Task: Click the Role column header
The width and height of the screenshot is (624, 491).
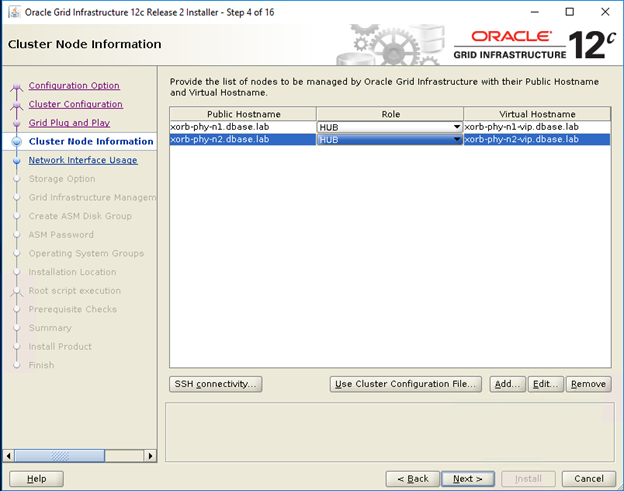Action: (390, 114)
